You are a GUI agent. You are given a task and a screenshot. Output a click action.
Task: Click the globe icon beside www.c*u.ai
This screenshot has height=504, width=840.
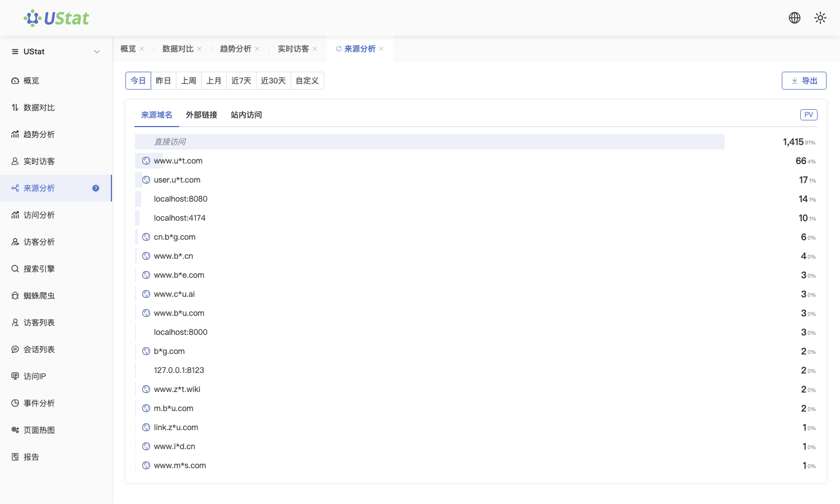(x=146, y=294)
